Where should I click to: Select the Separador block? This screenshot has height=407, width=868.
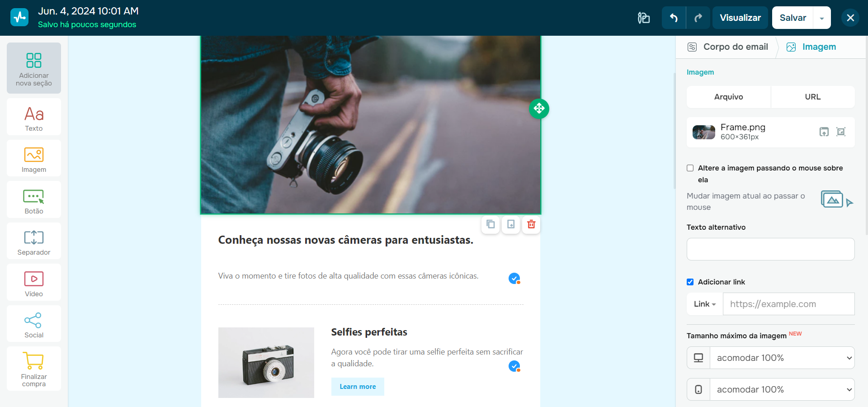pyautogui.click(x=34, y=241)
